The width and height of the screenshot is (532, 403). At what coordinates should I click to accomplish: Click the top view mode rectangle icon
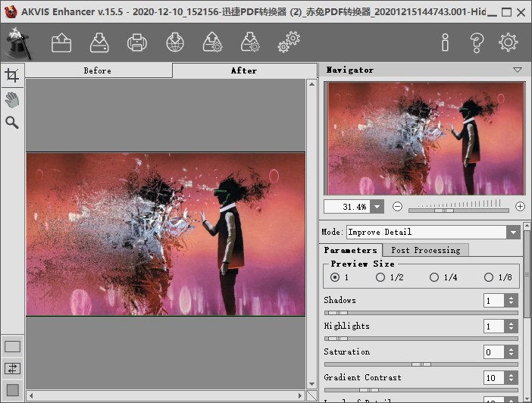coord(13,347)
